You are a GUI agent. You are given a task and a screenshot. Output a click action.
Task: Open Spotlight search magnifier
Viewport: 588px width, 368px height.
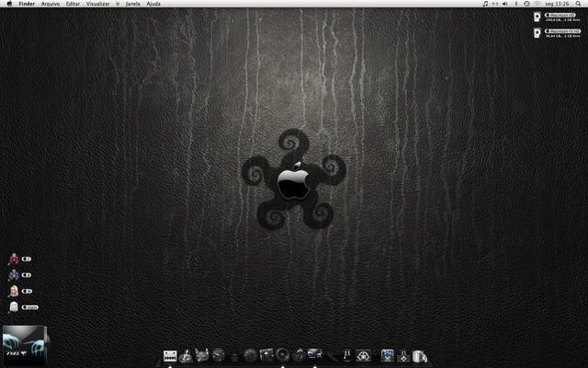tap(578, 4)
